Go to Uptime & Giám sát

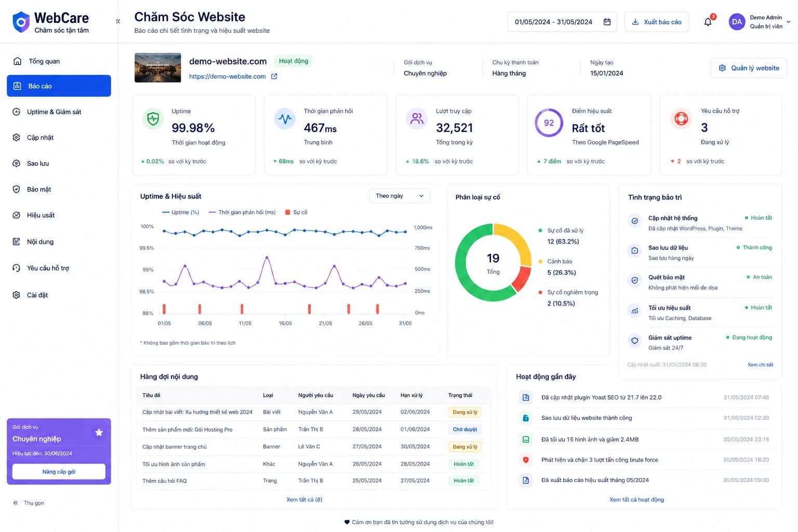click(59, 112)
